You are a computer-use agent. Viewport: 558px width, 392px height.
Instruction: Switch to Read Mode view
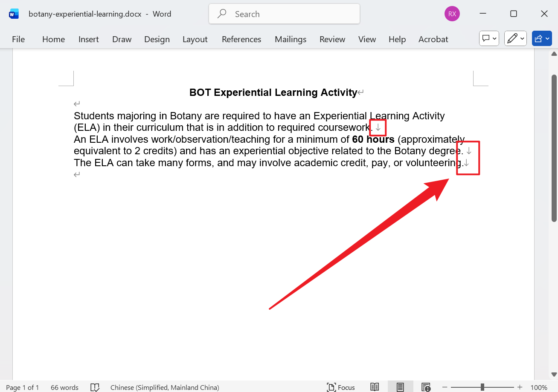375,387
